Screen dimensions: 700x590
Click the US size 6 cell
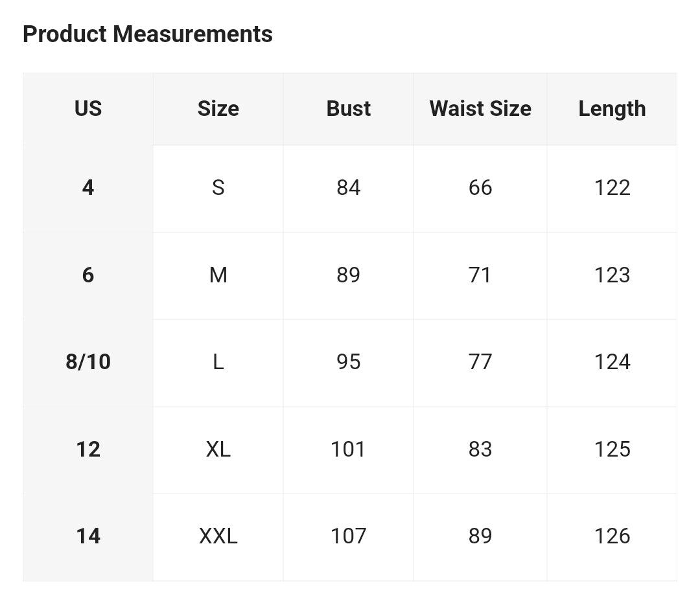(x=88, y=276)
